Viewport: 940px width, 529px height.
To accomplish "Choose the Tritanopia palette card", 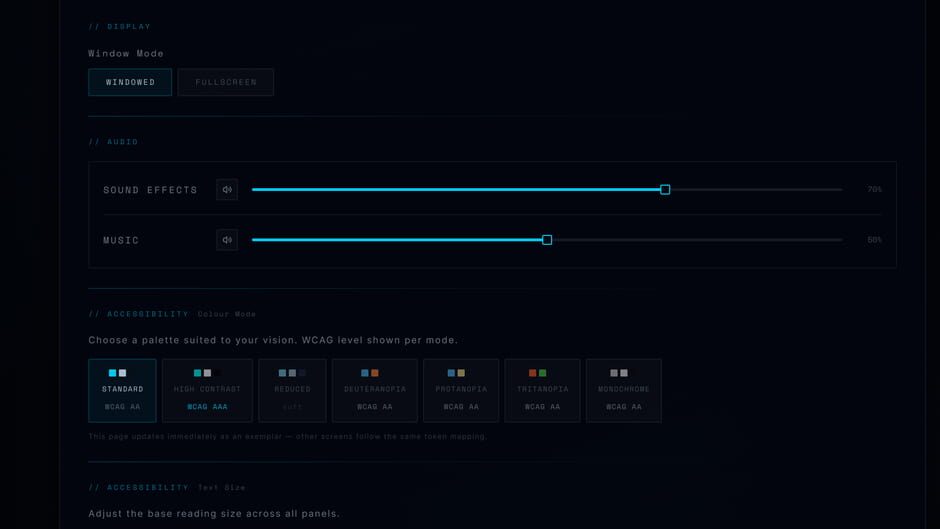I will point(543,390).
